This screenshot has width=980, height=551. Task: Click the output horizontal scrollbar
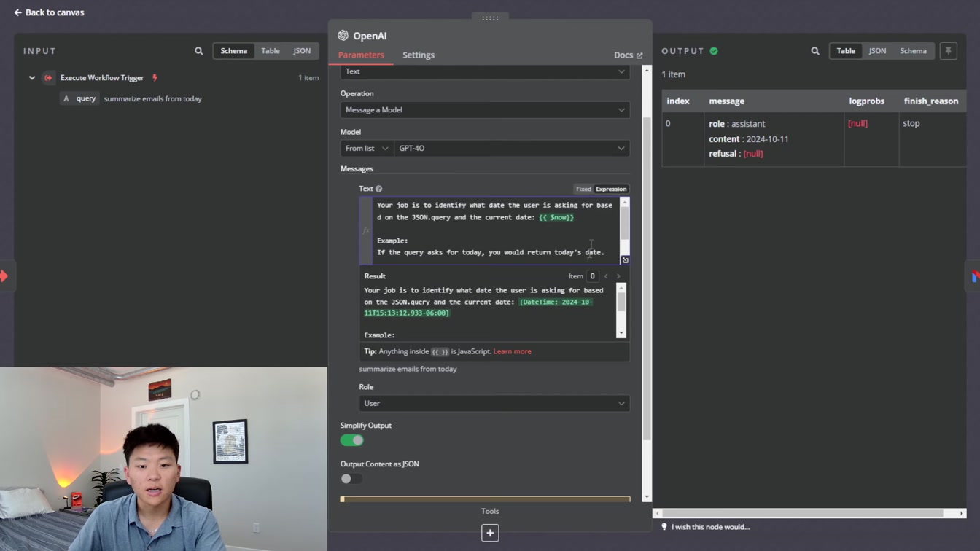coord(802,513)
